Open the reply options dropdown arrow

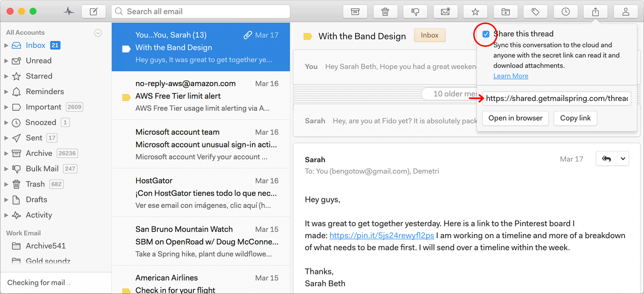(623, 159)
